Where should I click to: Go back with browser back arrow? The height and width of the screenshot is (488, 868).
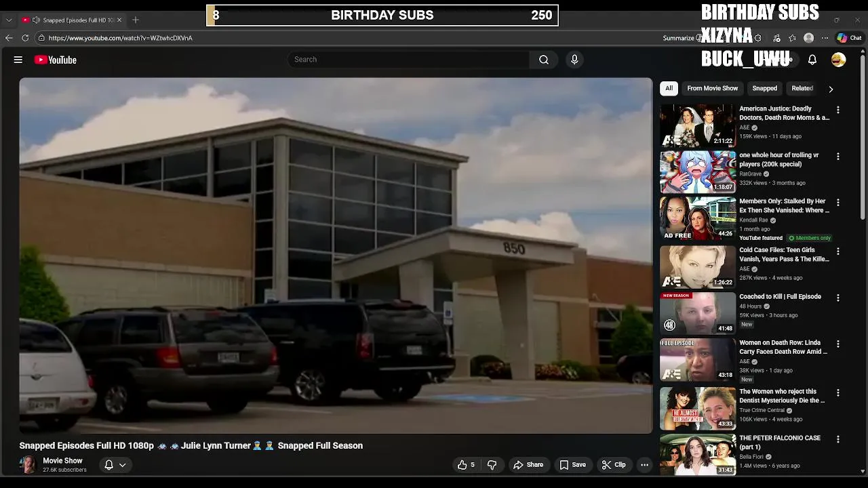(x=9, y=38)
